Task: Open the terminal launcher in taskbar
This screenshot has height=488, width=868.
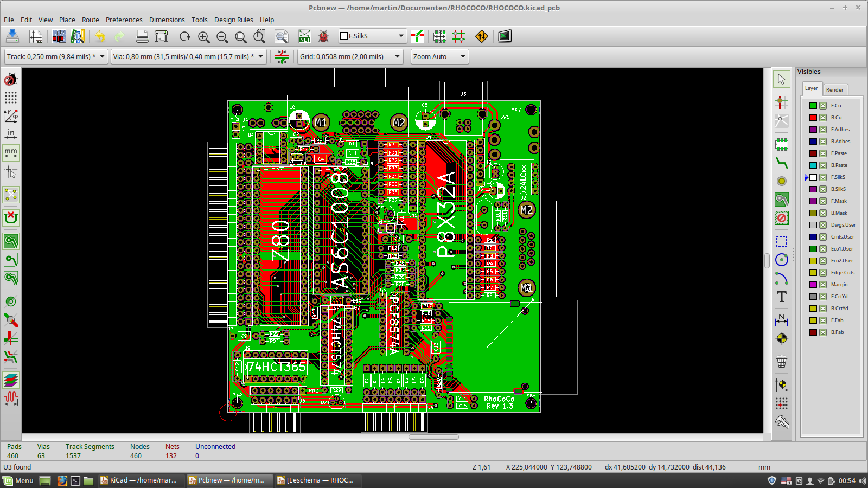Action: coord(75,480)
